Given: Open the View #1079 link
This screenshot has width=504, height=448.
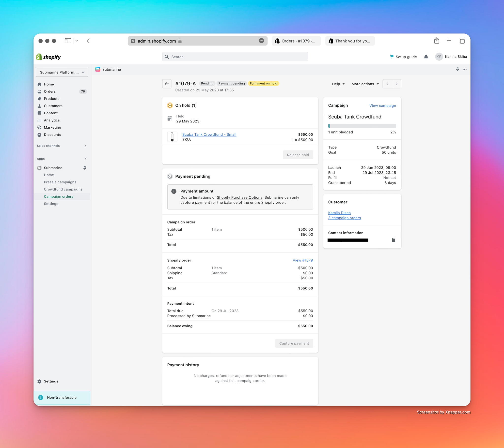Looking at the screenshot, I should pyautogui.click(x=303, y=260).
